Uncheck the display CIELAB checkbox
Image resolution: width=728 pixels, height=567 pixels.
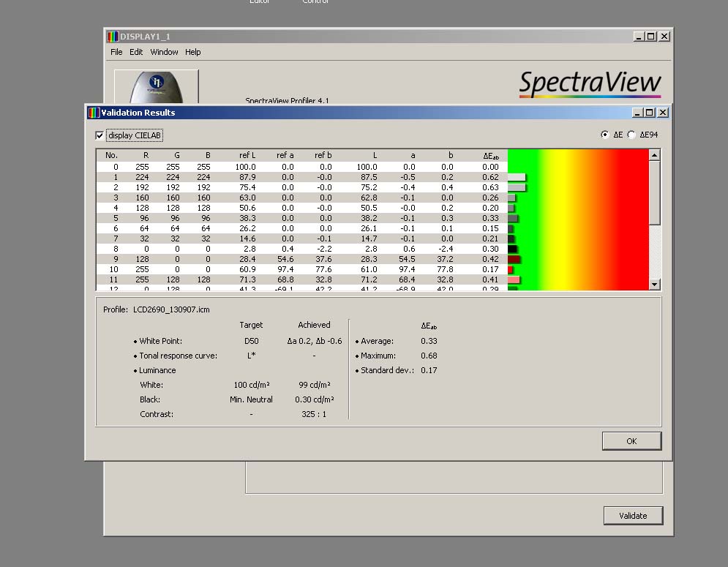[x=100, y=135]
